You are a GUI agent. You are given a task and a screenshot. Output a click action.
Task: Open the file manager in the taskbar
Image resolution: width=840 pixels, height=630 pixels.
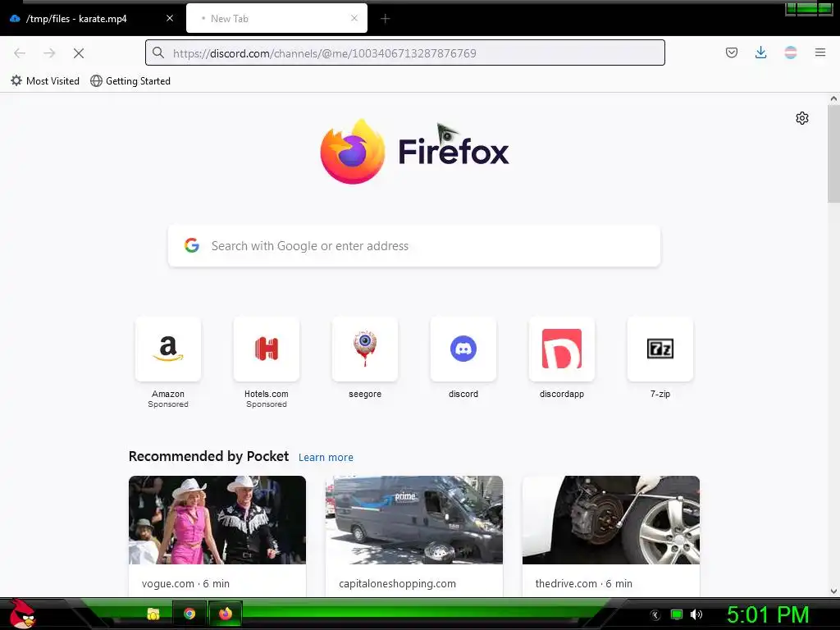pyautogui.click(x=153, y=614)
